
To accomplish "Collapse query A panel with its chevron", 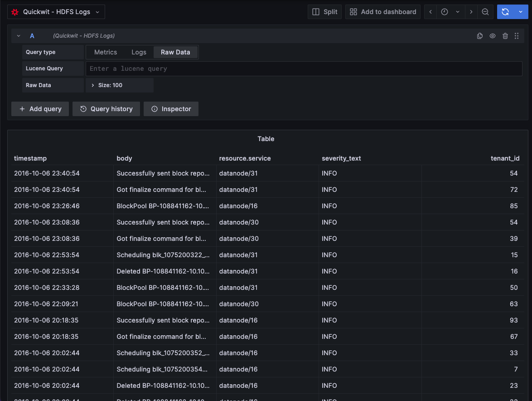I will tap(18, 35).
